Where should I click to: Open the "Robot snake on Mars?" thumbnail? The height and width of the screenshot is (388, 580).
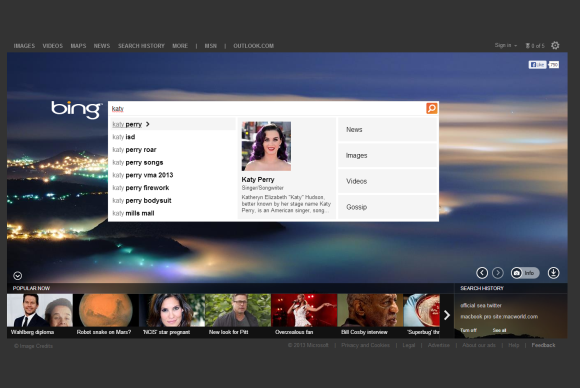[x=106, y=314]
